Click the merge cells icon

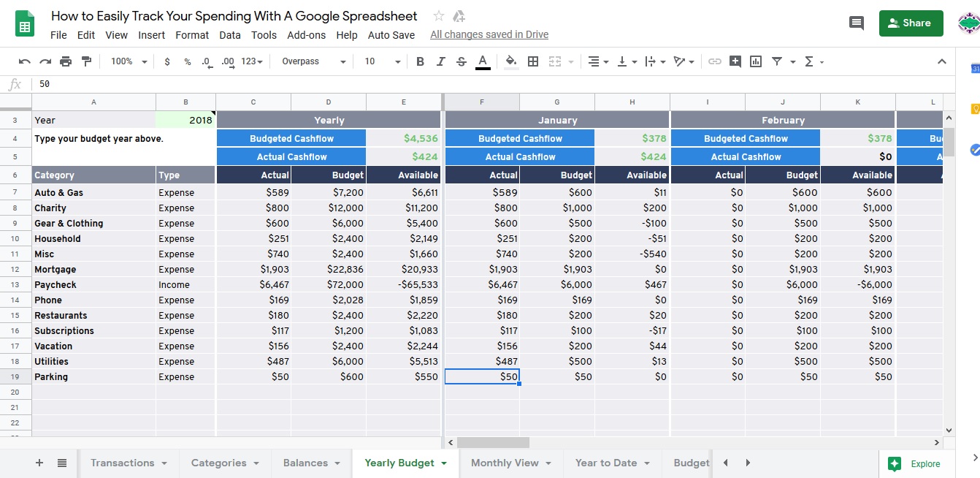[x=555, y=61]
